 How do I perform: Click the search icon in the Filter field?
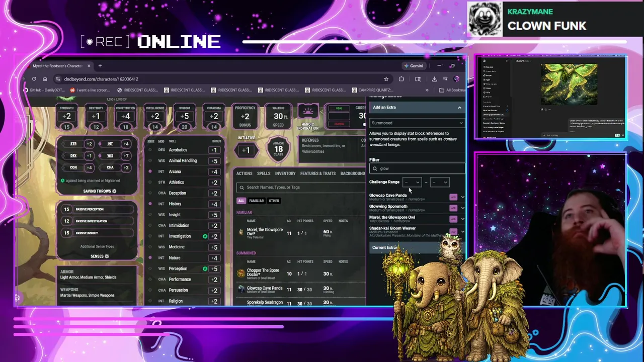[x=375, y=168]
